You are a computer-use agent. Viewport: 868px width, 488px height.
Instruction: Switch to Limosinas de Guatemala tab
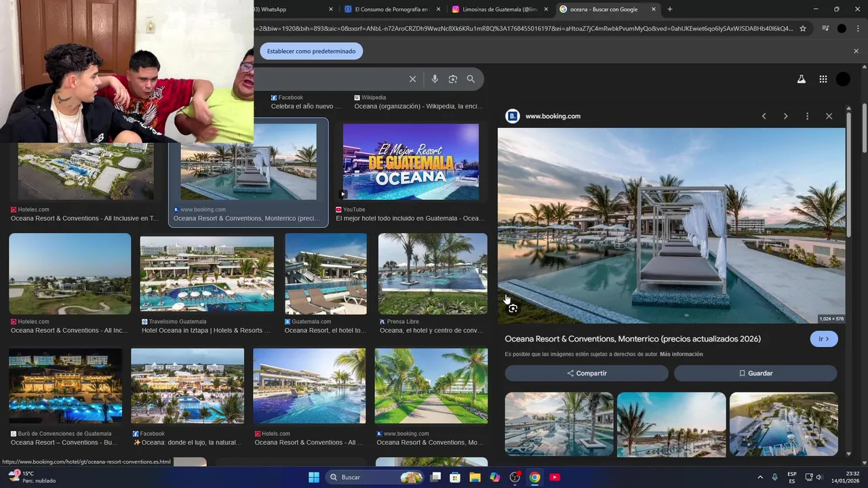(500, 9)
